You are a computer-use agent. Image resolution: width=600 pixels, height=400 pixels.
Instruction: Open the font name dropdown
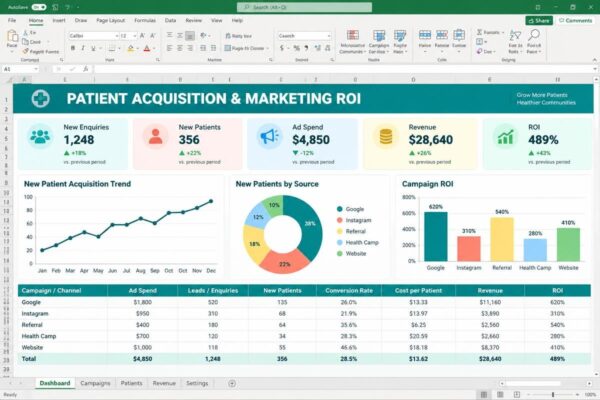pyautogui.click(x=116, y=36)
